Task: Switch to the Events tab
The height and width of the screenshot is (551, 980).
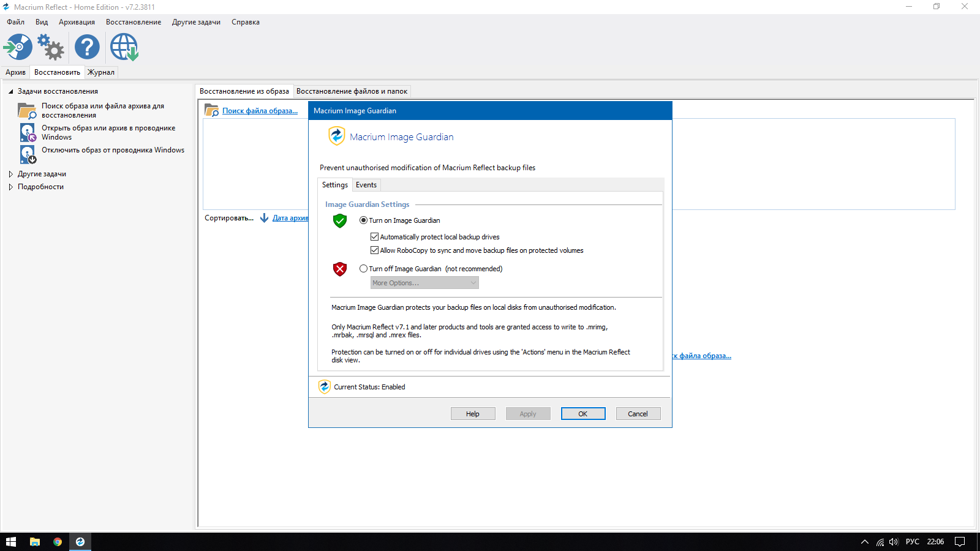Action: tap(366, 185)
